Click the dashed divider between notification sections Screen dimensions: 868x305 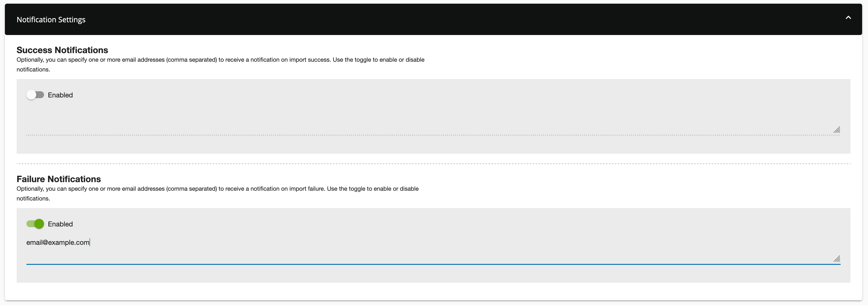(433, 164)
